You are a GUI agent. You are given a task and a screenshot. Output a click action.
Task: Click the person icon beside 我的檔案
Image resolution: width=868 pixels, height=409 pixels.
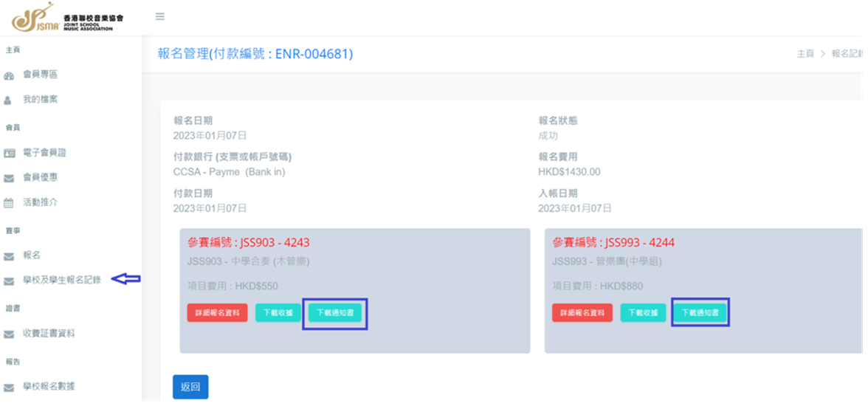point(7,100)
